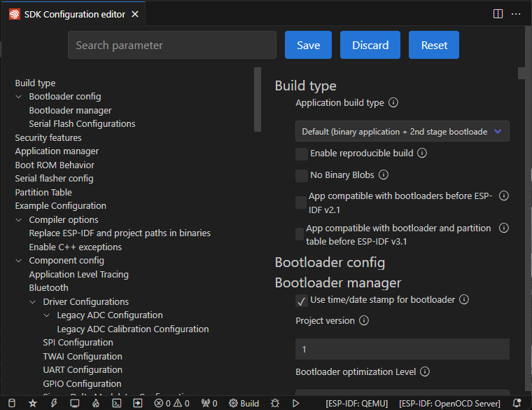Show info for Bootloader optimization Level
Viewport: 532px width, 410px height.
pos(425,371)
